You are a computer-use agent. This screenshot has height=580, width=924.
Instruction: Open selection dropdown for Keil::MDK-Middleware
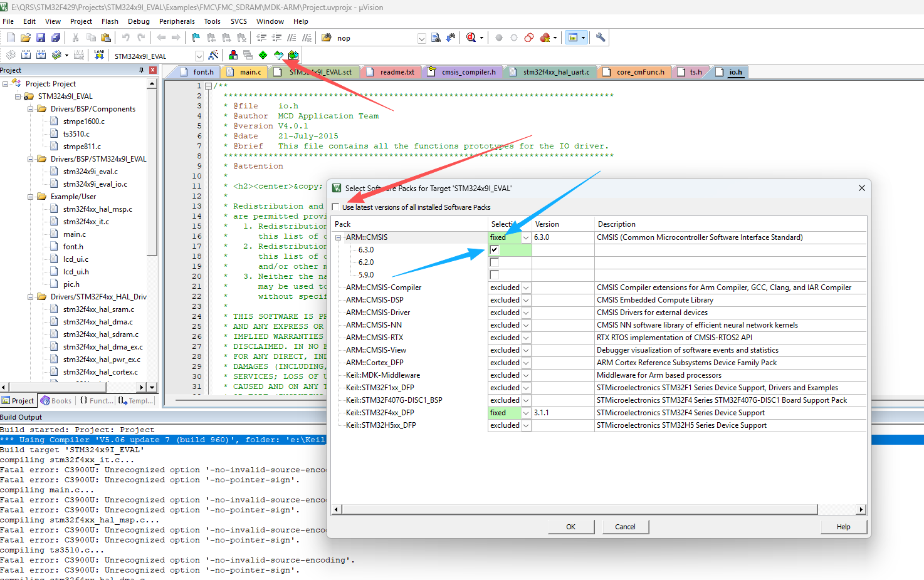(526, 375)
